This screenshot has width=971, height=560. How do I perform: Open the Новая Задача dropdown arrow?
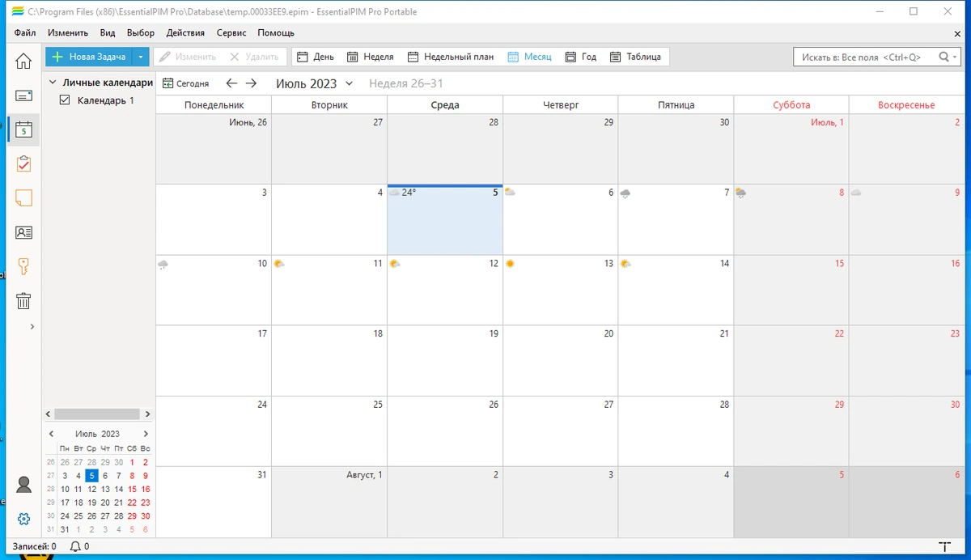pos(141,57)
